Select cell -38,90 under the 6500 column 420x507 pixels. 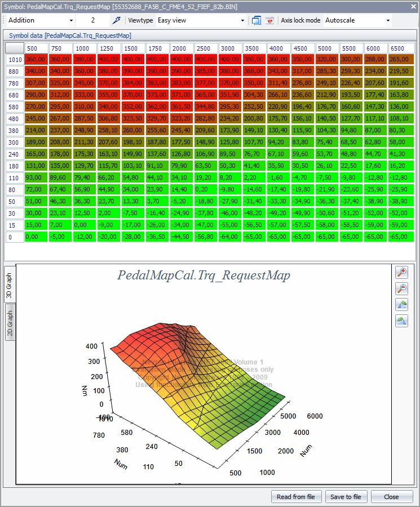tap(401, 202)
